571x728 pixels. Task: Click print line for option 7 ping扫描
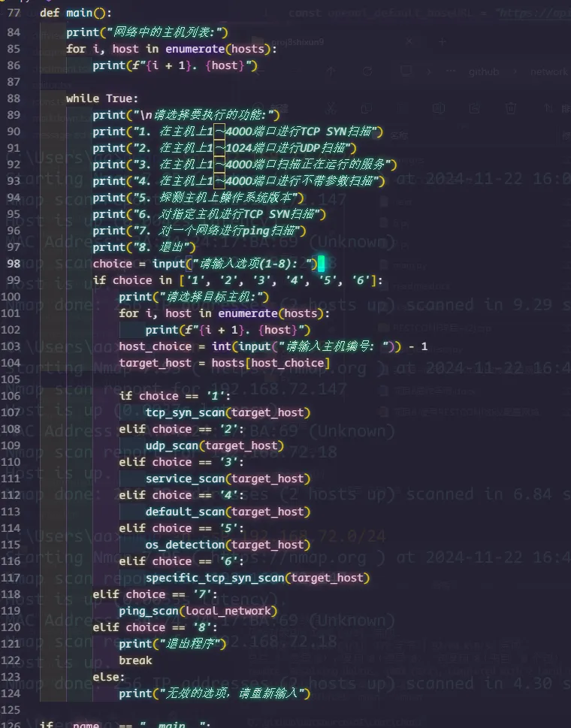point(199,231)
